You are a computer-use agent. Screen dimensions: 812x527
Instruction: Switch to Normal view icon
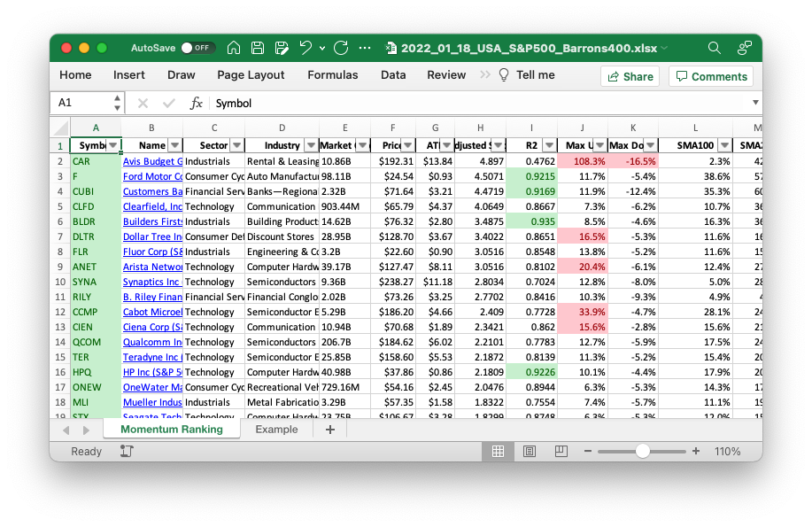coord(499,452)
